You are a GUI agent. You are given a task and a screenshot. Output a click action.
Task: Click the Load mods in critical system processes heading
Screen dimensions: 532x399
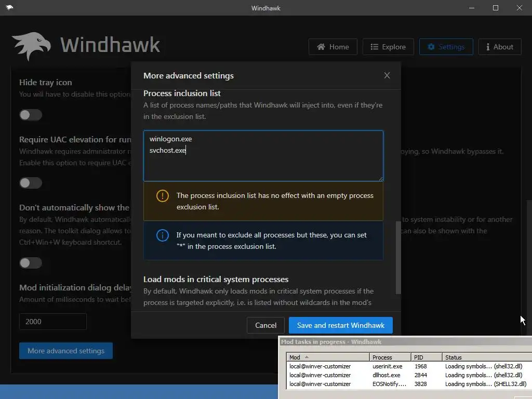coord(216,279)
